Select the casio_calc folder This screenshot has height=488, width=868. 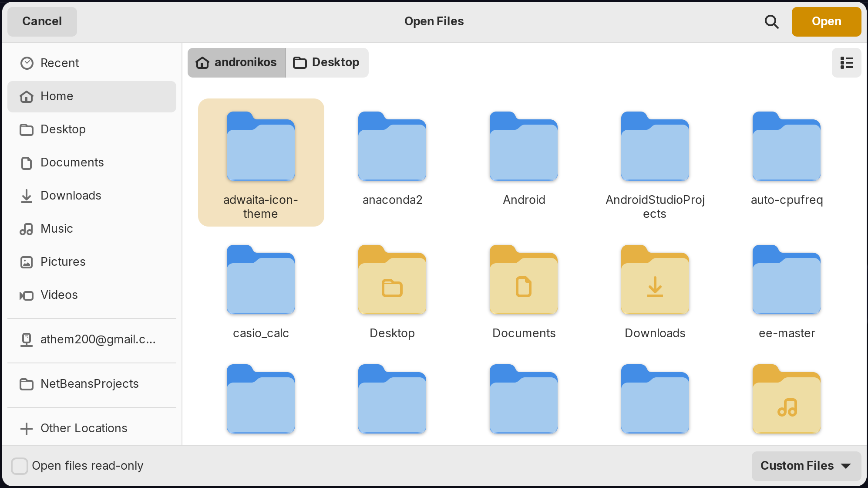[261, 280]
